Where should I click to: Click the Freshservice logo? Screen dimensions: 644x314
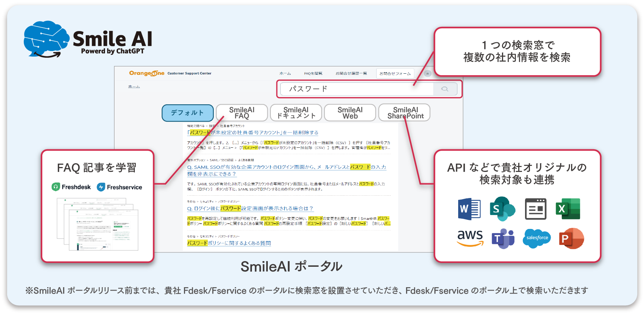[x=120, y=187]
